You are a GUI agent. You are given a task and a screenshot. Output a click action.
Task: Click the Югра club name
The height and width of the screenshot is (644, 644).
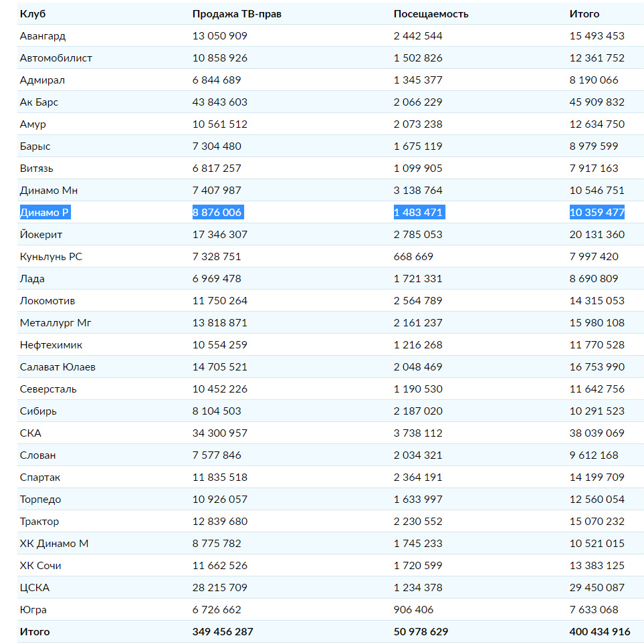33,610
